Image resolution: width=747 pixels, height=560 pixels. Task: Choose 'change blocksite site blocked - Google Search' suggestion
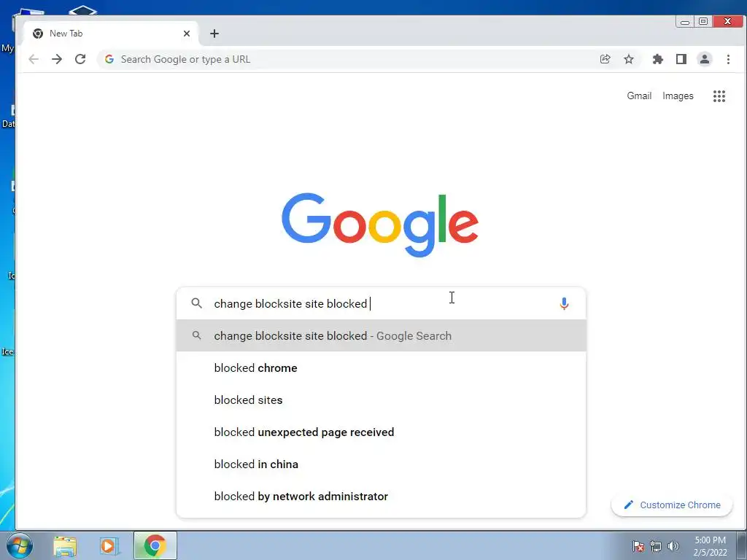(381, 335)
